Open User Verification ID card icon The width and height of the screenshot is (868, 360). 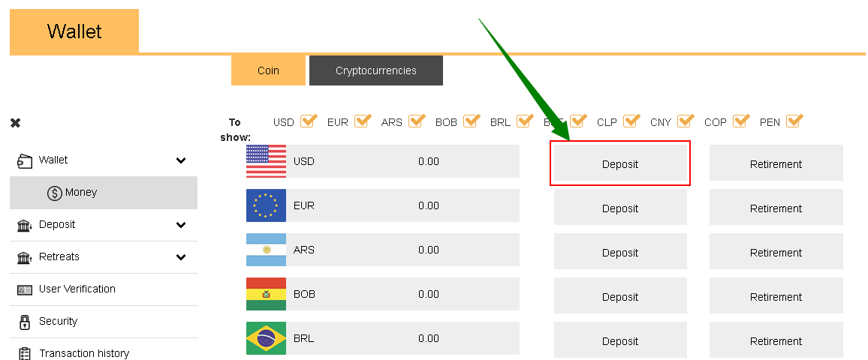point(24,289)
